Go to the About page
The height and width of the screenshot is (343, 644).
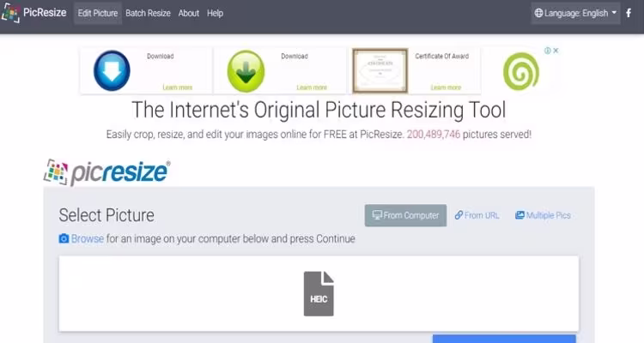click(x=189, y=13)
